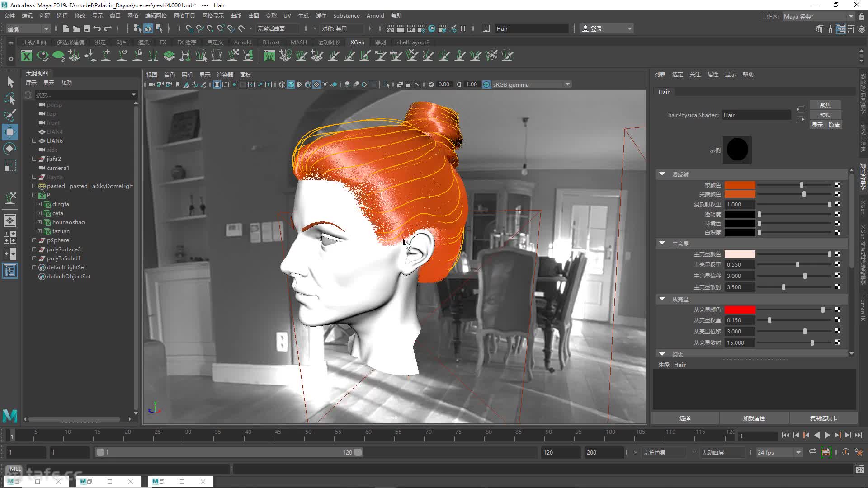The image size is (868, 488).
Task: Expand the LIAN6 node in outliner
Action: (x=34, y=141)
